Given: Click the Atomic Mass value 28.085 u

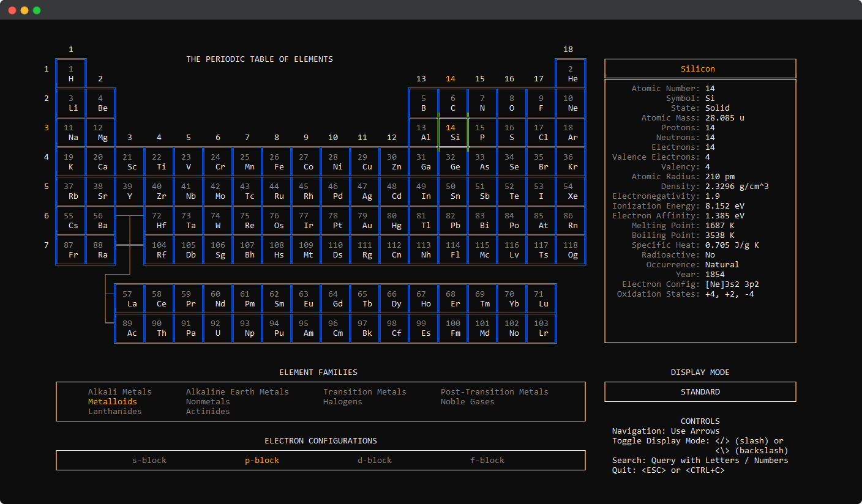Looking at the screenshot, I should [725, 118].
